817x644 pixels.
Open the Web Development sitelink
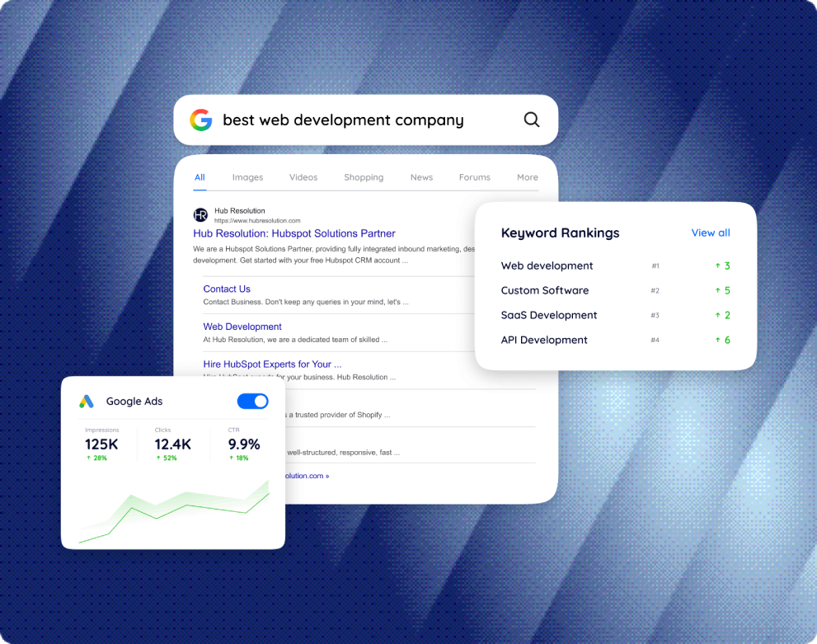[242, 327]
